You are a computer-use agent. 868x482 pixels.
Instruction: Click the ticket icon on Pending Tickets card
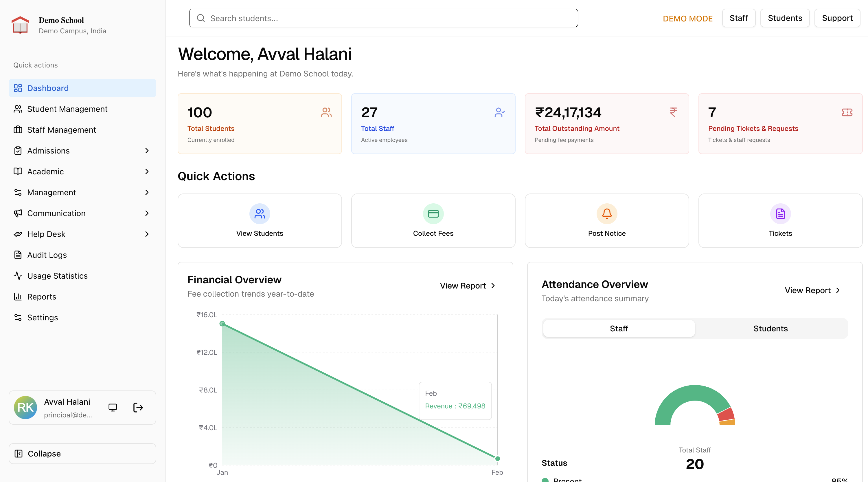point(847,112)
